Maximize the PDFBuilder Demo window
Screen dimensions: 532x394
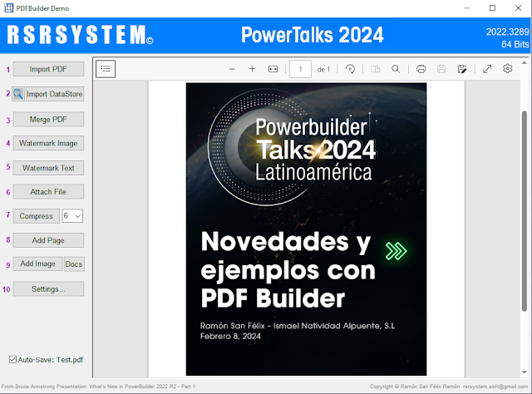click(492, 8)
